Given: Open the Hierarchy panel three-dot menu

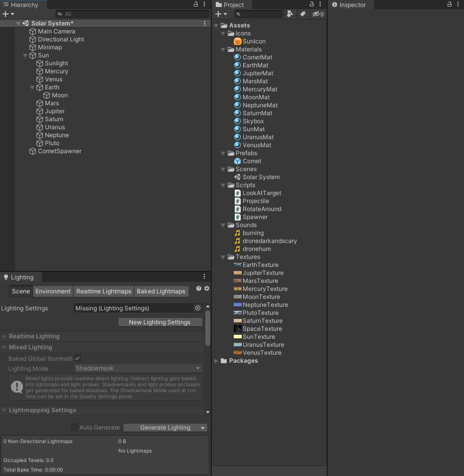Looking at the screenshot, I should pos(204,4).
